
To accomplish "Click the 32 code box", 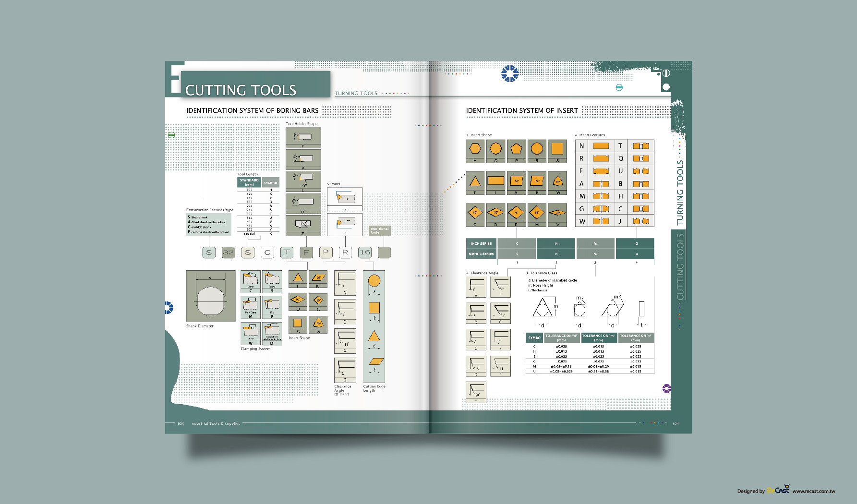I will [x=228, y=252].
